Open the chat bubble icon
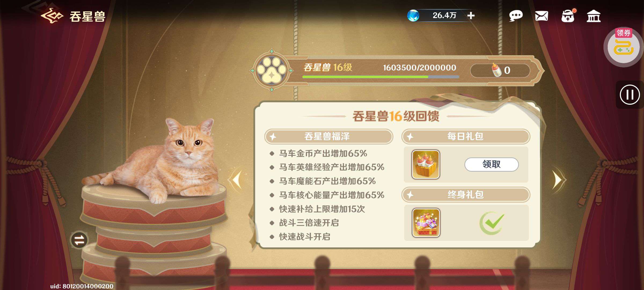The height and width of the screenshot is (290, 644). tap(516, 16)
